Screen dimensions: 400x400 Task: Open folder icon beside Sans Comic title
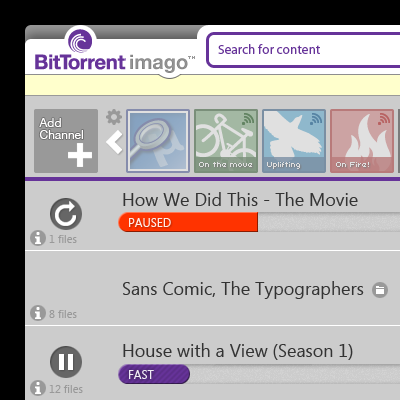(x=380, y=290)
